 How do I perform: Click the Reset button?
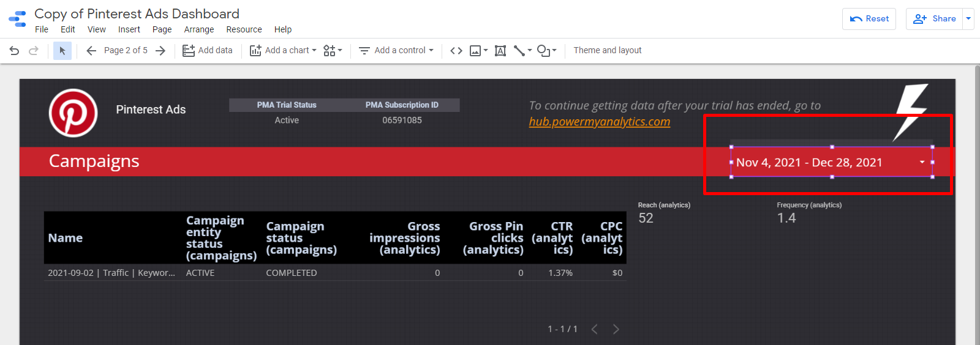(x=869, y=19)
